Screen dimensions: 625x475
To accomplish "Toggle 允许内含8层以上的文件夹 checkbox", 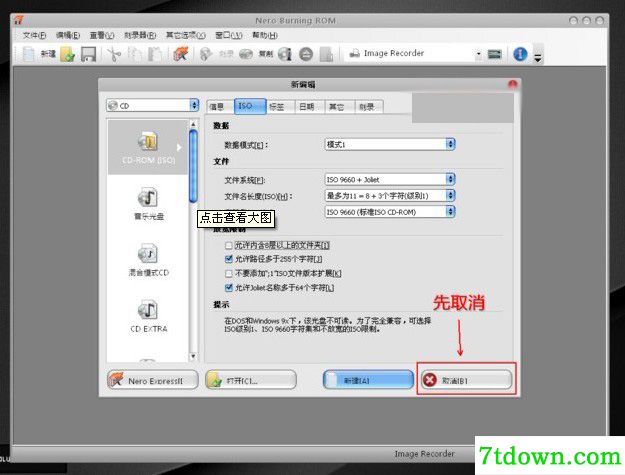I will (x=228, y=245).
